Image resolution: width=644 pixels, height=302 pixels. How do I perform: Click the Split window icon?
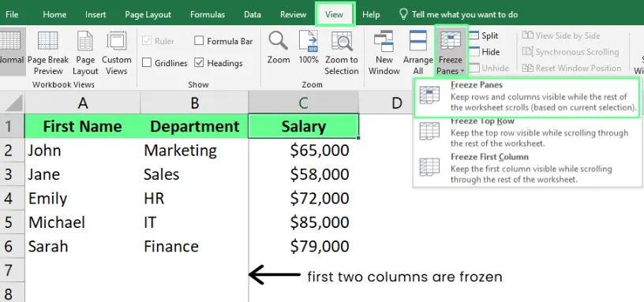[x=474, y=35]
